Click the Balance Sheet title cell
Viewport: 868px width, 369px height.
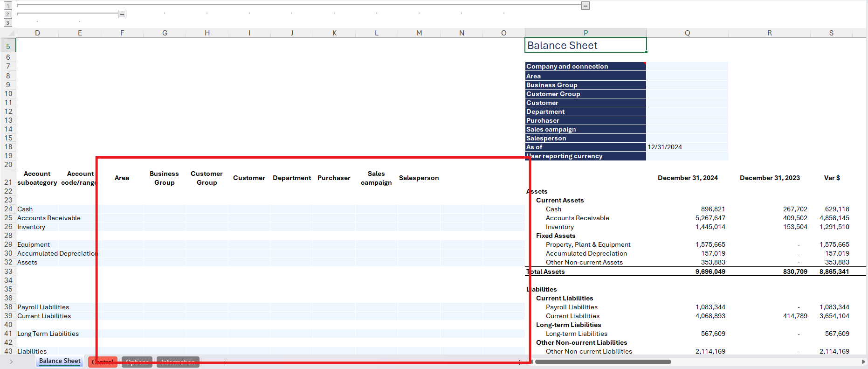click(x=586, y=45)
